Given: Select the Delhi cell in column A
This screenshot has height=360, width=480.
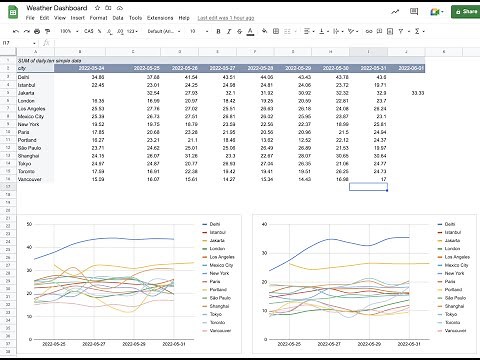Looking at the screenshot, I should 35,77.
